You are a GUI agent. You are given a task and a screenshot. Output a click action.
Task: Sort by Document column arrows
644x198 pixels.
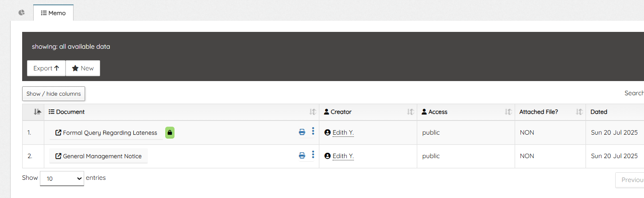point(313,112)
